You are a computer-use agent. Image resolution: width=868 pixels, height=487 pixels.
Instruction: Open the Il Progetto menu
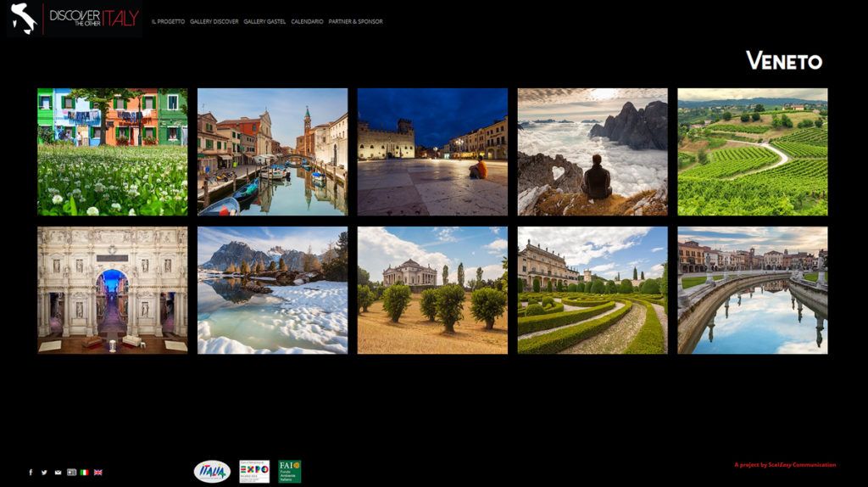168,21
